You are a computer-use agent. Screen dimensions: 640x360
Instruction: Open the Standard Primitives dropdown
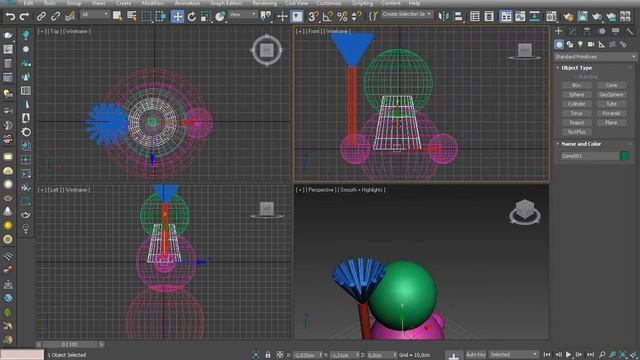(595, 57)
